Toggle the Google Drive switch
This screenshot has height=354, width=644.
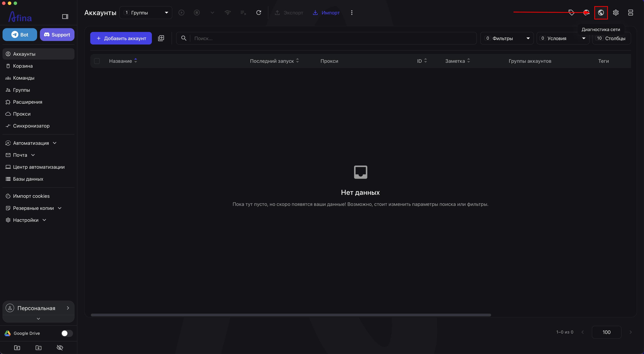67,333
